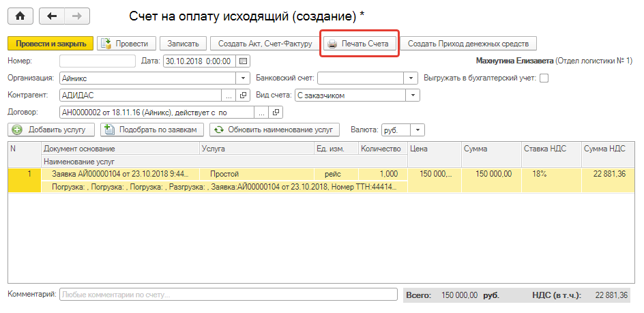This screenshot has height=313, width=644.
Task: Click the Комментарий input field
Action: click(x=229, y=295)
